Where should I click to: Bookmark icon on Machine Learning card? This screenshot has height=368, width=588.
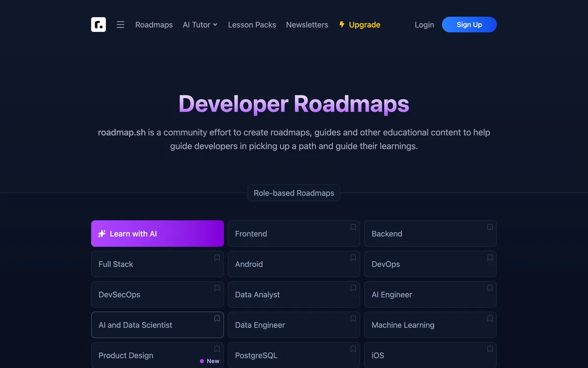pos(490,318)
